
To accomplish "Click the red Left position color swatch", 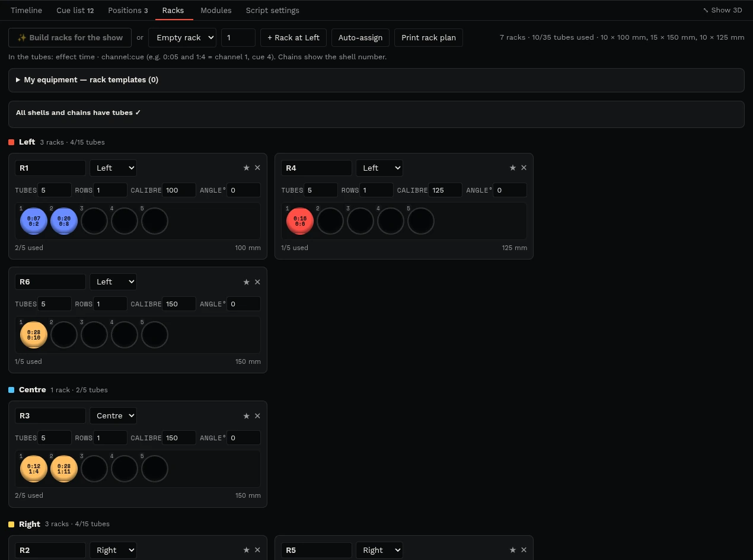I will point(11,142).
